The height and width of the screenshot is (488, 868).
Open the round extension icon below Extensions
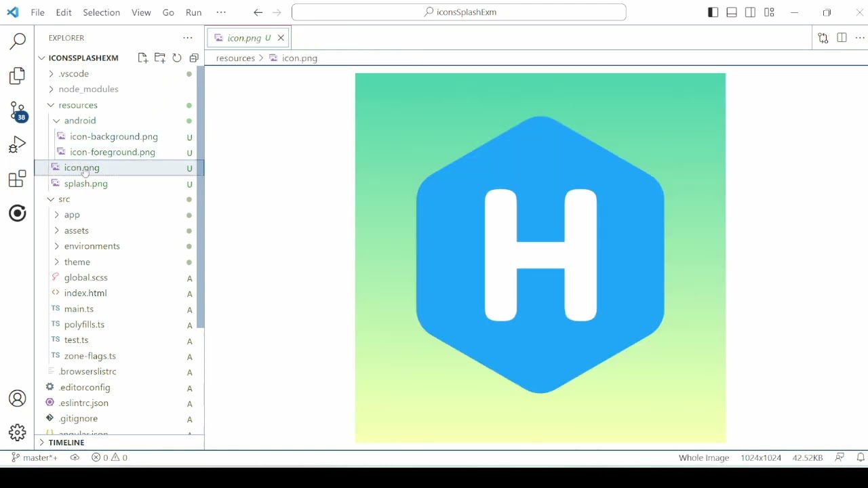[x=18, y=213]
